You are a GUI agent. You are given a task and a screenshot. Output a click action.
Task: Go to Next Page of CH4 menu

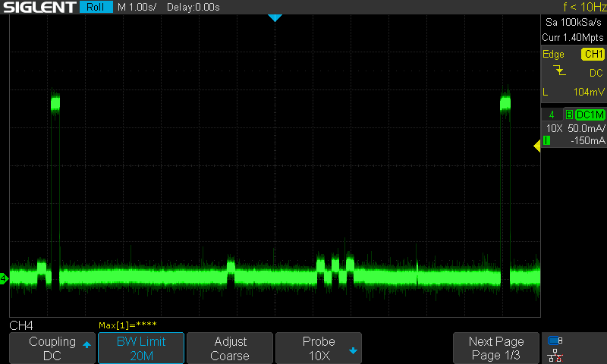coord(495,348)
